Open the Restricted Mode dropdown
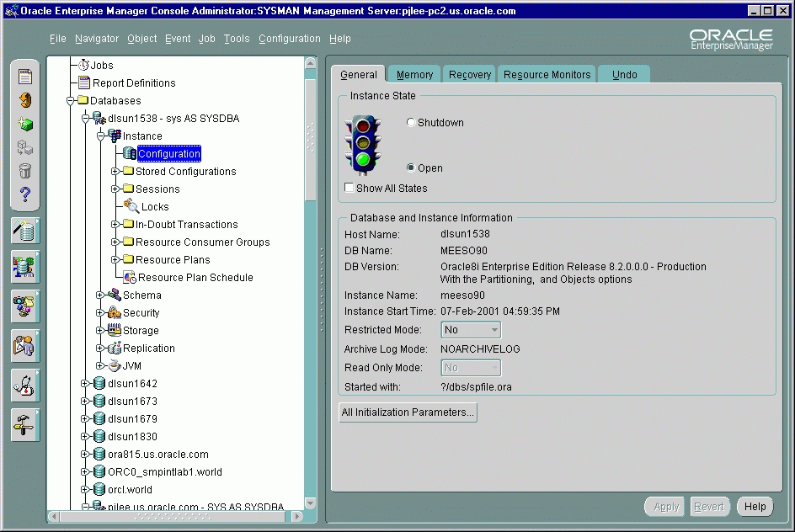 [x=471, y=330]
